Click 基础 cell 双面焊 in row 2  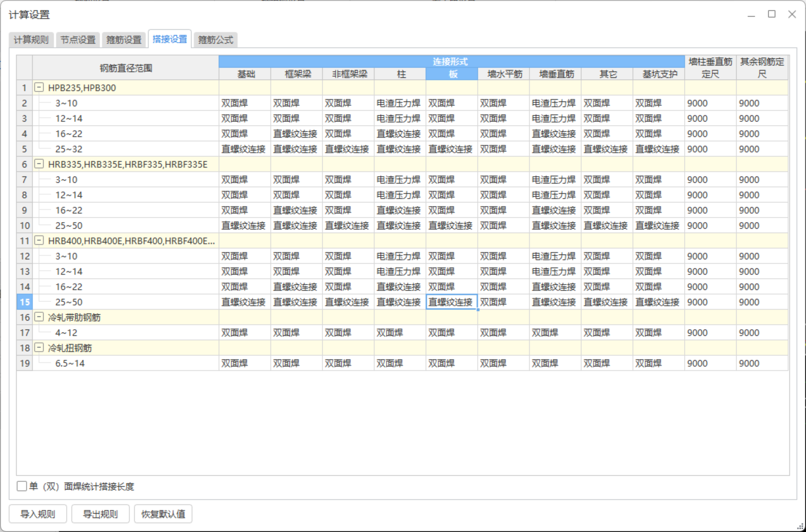[x=245, y=103]
